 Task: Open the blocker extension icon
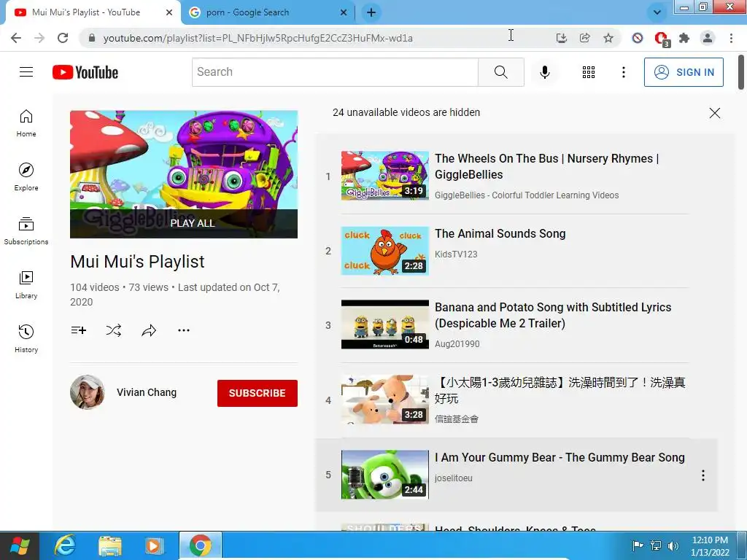click(638, 38)
